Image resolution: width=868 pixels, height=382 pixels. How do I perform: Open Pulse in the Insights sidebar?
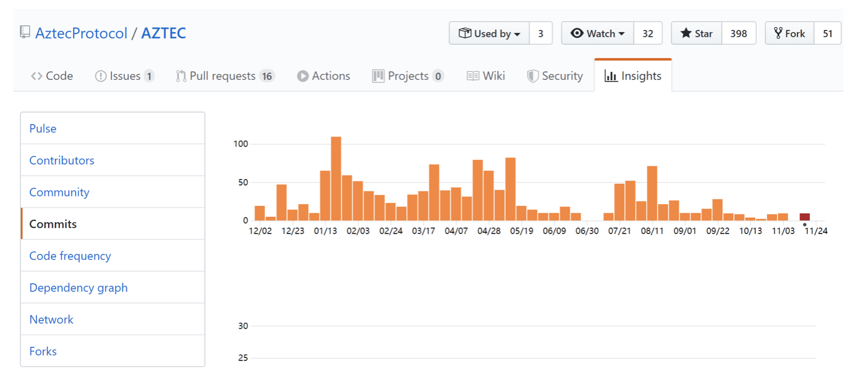(113, 128)
